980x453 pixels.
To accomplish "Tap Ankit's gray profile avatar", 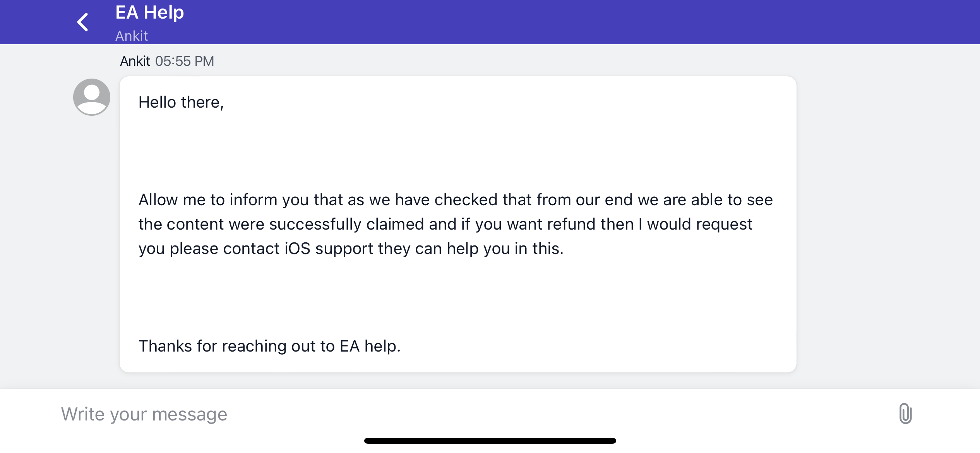I will coord(92,97).
